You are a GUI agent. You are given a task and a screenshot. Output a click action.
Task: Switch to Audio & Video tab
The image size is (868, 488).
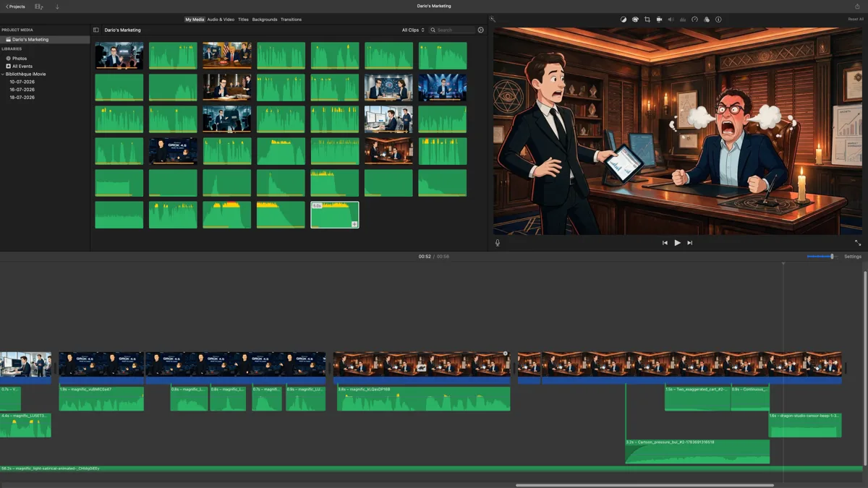pos(221,20)
